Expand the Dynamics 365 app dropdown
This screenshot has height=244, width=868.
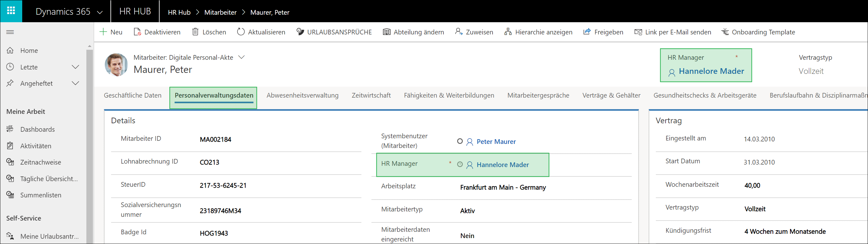point(100,12)
